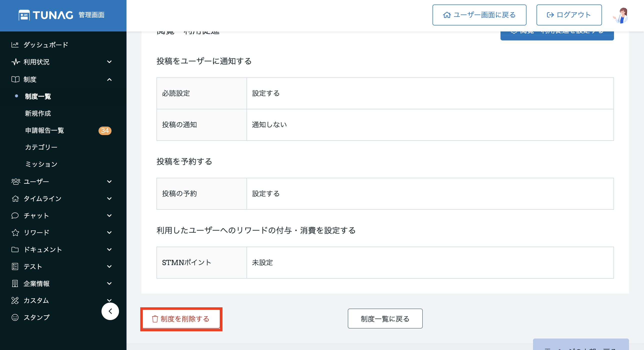The height and width of the screenshot is (350, 644).
Task: Click the 投稿の予約 label cell
Action: tap(201, 194)
